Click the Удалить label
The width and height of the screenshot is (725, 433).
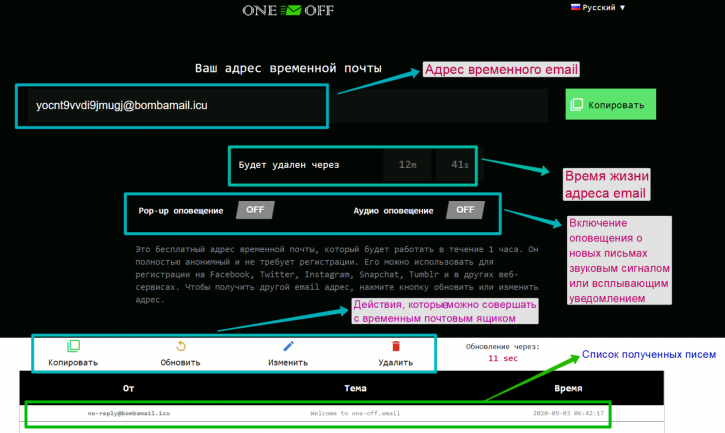click(396, 363)
